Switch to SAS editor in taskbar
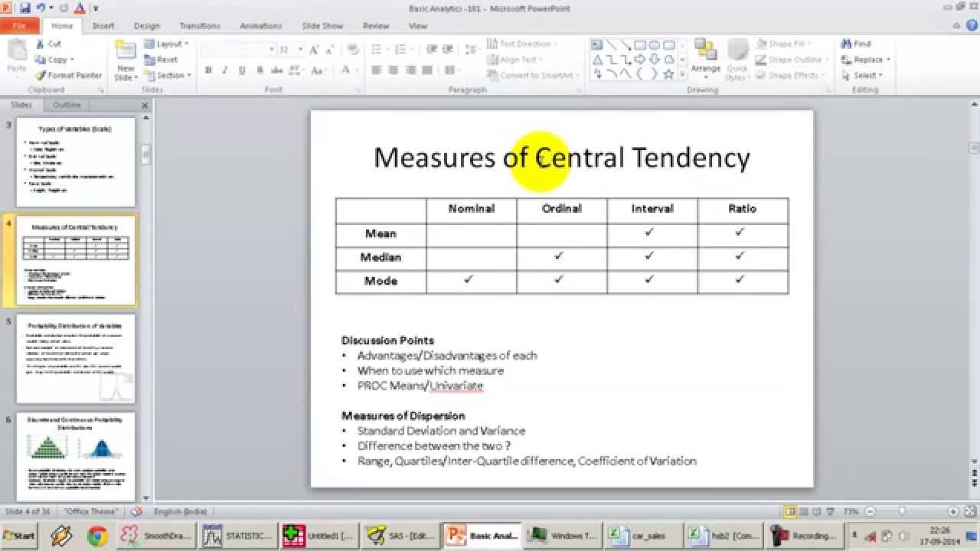The height and width of the screenshot is (551, 980). (x=398, y=536)
